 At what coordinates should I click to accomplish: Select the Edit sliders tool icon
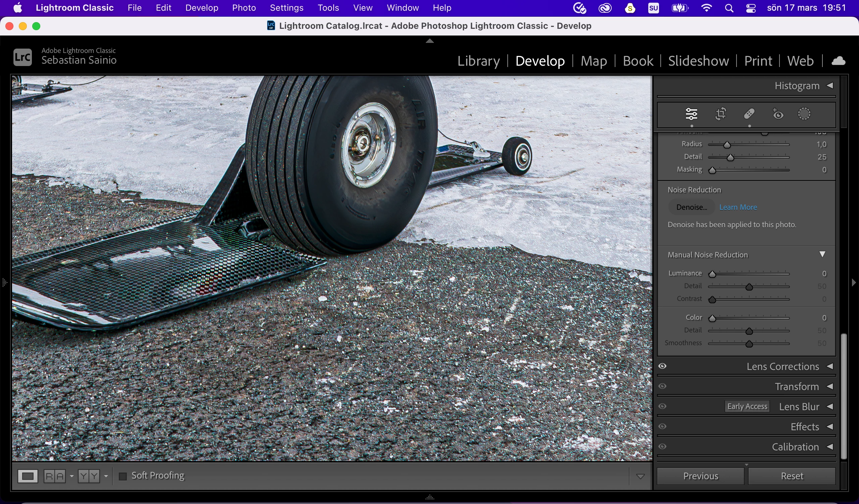(691, 114)
